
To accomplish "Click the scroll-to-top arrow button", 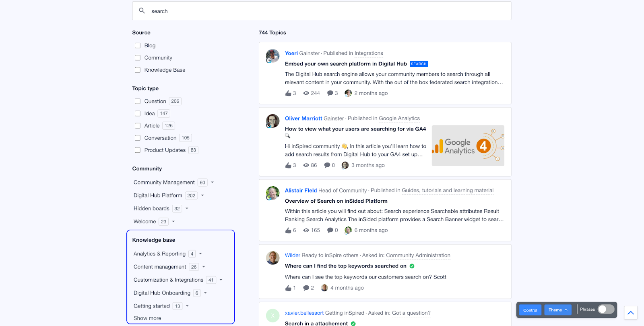I will [631, 313].
